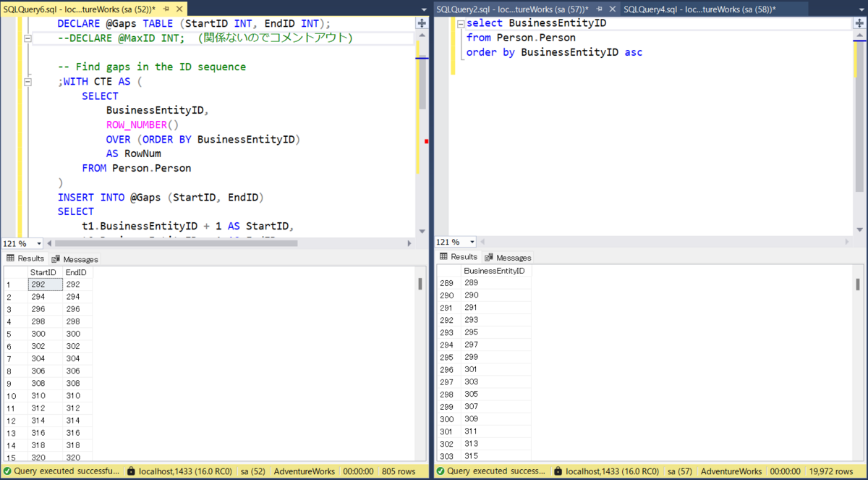
Task: Click scroll down arrow of left editor
Action: [x=422, y=231]
